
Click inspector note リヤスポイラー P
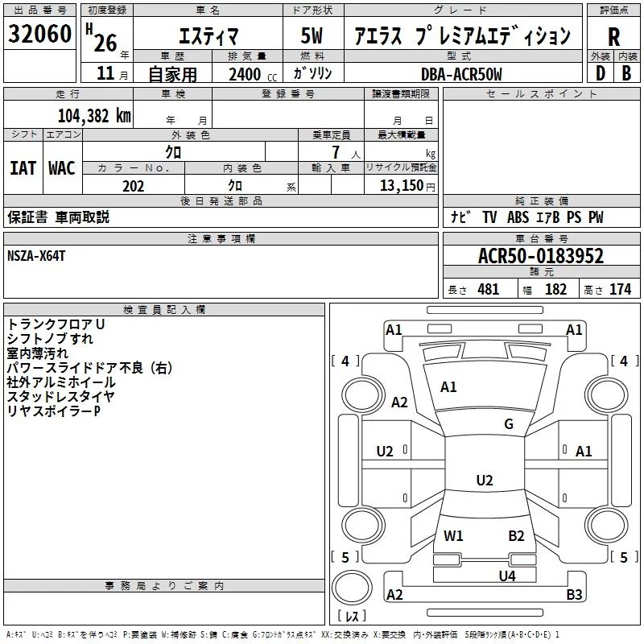(53, 411)
